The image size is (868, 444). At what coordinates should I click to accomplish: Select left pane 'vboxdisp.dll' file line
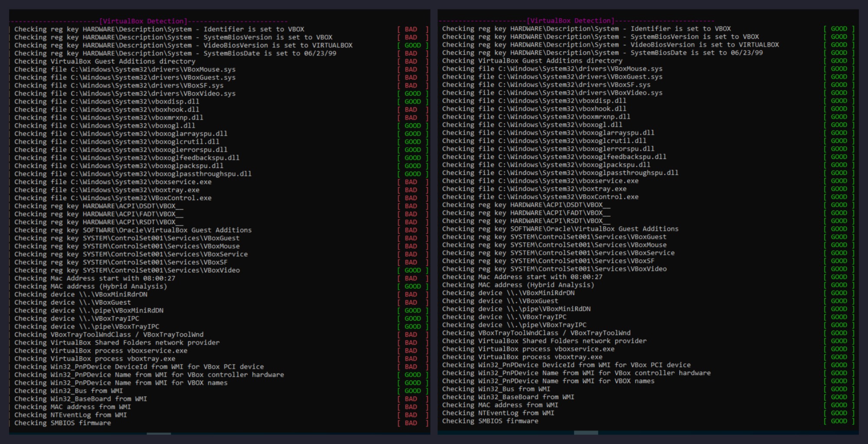107,101
